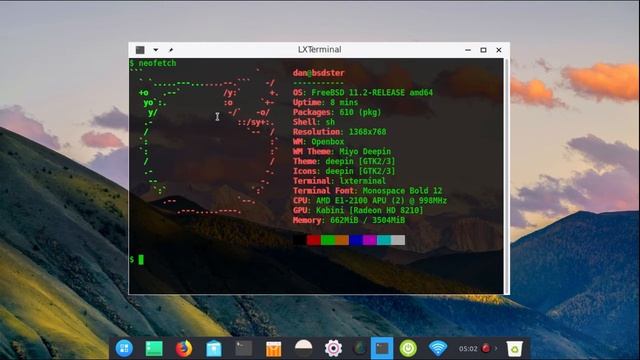This screenshot has height=360, width=640.
Task: Click the 'WM Theme: Miyo Deepin' line
Action: [342, 151]
